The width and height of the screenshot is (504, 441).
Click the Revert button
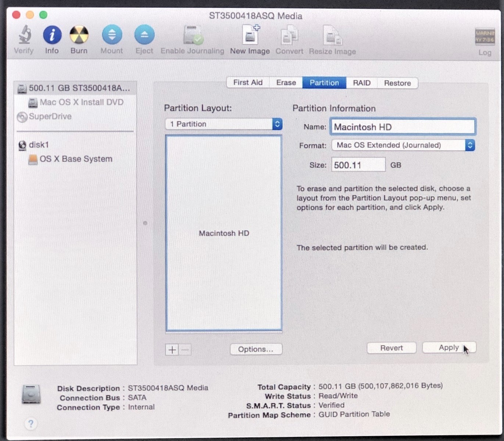(392, 348)
